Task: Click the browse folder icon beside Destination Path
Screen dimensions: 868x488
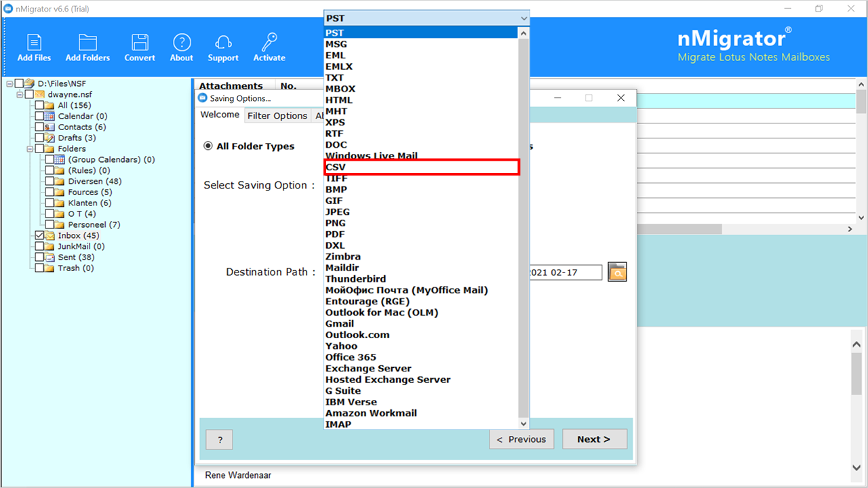Action: [x=617, y=272]
